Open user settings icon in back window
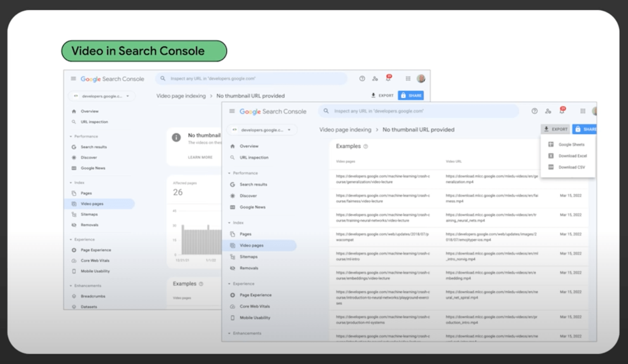This screenshot has height=364, width=628. (x=375, y=78)
